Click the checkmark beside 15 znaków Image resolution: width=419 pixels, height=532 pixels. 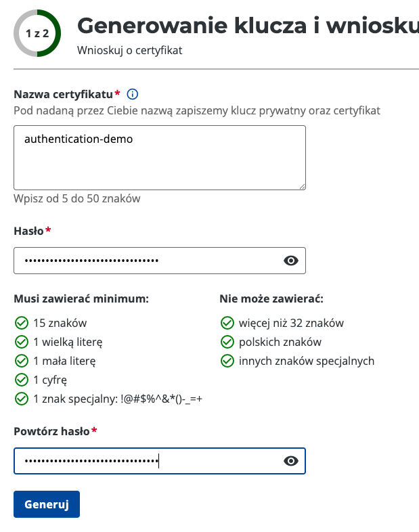tap(21, 323)
